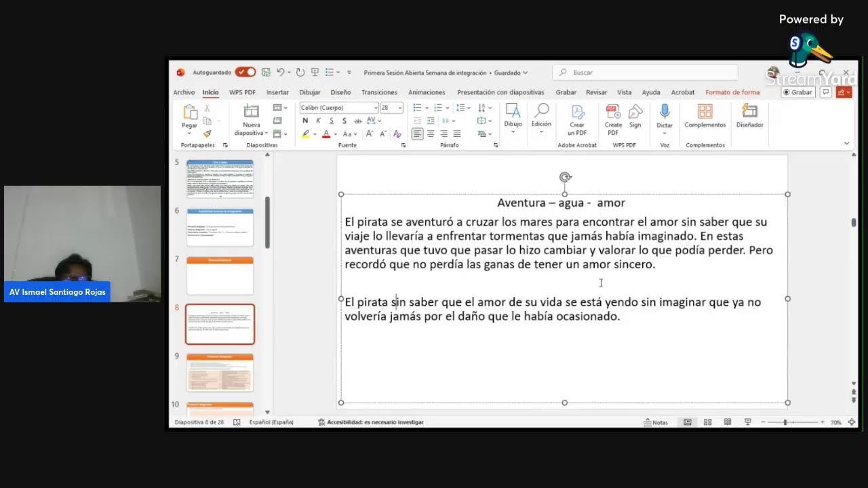The height and width of the screenshot is (488, 868).
Task: Open Notas pane from status bar
Action: (656, 422)
